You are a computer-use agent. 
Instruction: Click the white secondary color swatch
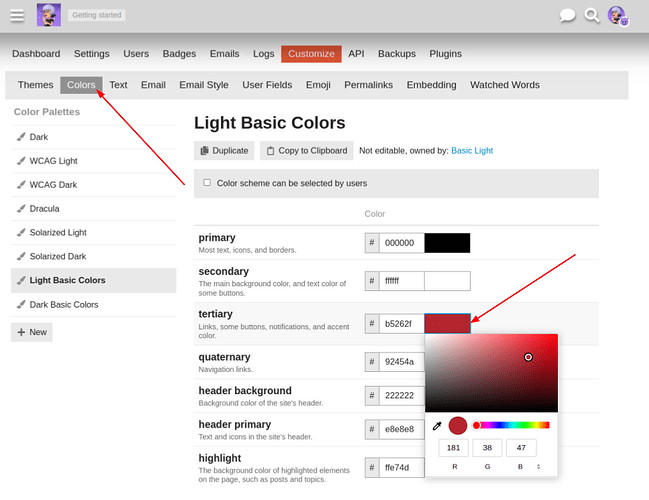coord(447,281)
